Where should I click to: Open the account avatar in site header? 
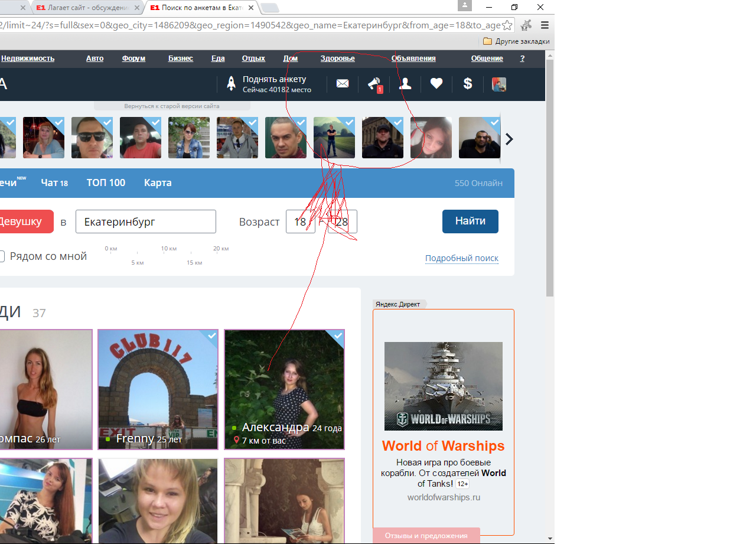pyautogui.click(x=499, y=84)
